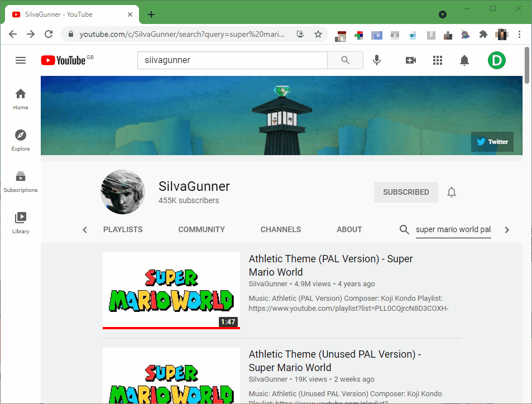This screenshot has width=532, height=404.
Task: Open the notifications bell in the top bar
Action: click(x=464, y=60)
